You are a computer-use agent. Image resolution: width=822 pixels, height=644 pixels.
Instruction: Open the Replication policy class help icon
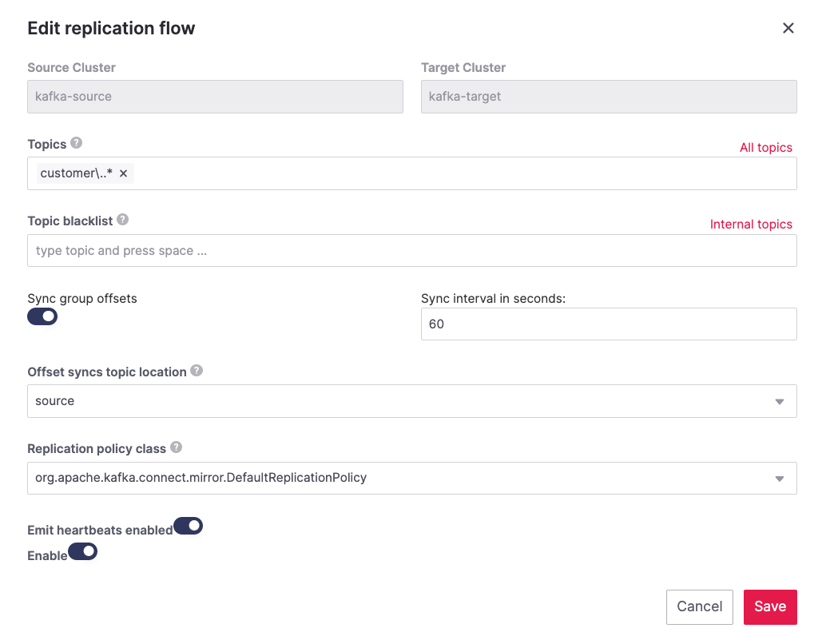point(177,448)
